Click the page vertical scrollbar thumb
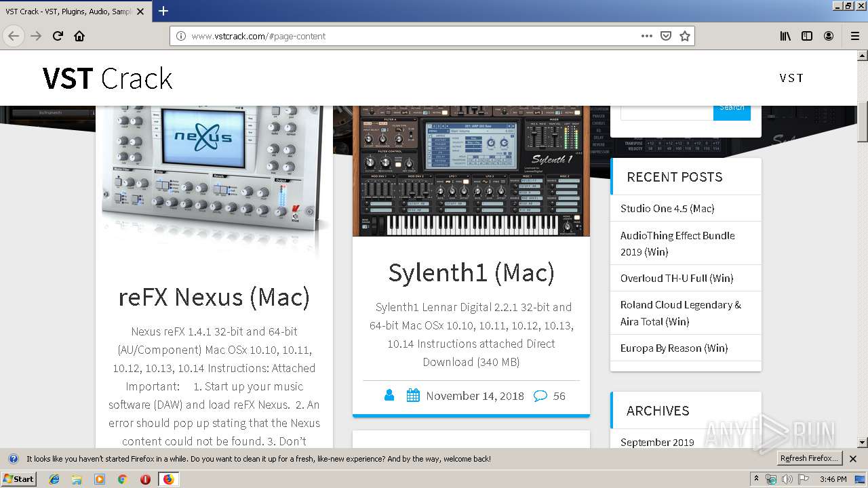This screenshot has height=488, width=868. click(862, 121)
